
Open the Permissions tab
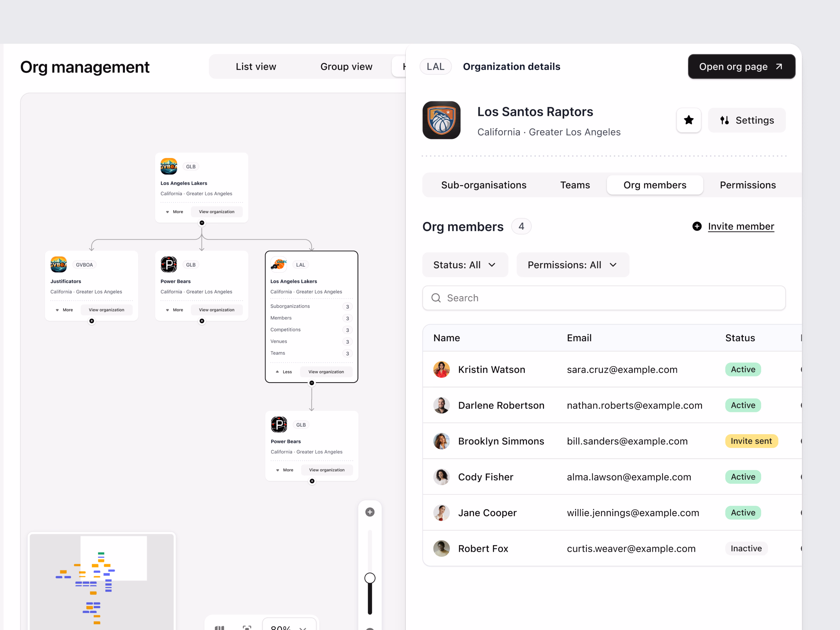(x=748, y=185)
